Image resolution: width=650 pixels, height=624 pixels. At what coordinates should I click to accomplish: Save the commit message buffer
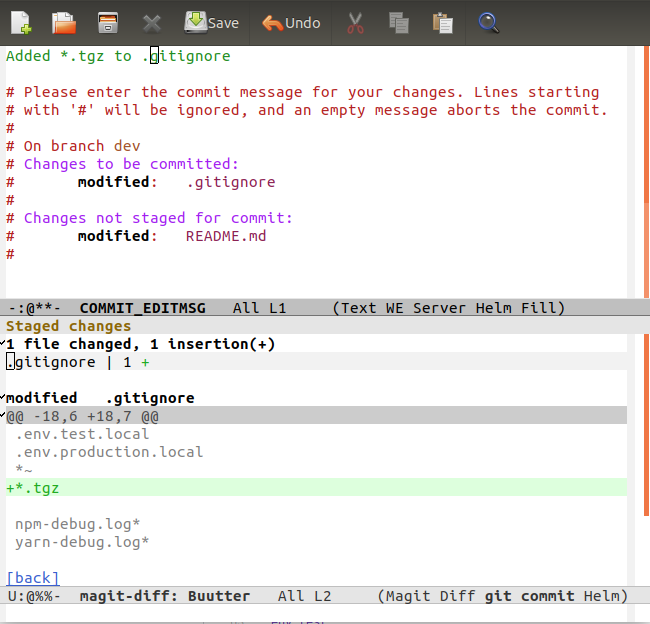[212, 22]
